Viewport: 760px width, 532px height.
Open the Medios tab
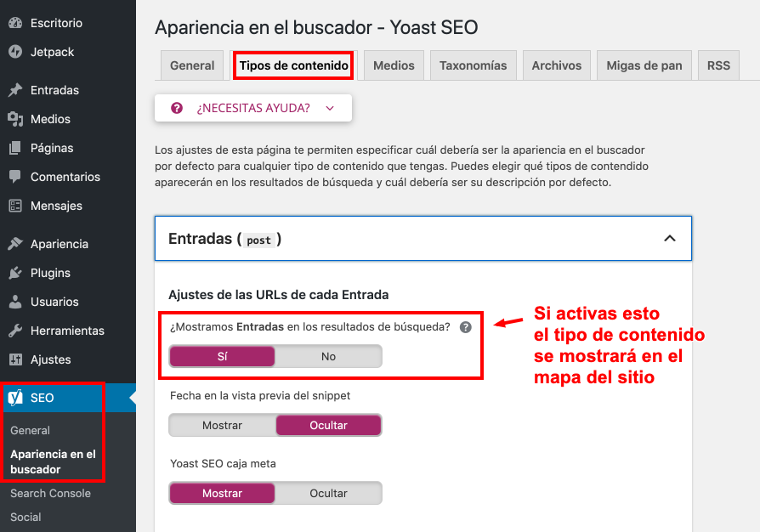[x=394, y=65]
